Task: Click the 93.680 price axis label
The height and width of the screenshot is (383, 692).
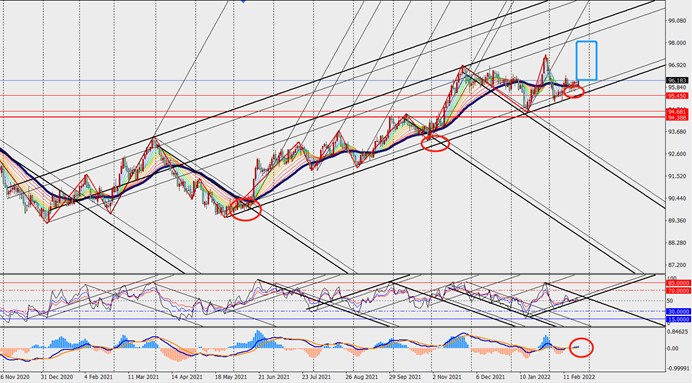Action: (x=676, y=132)
